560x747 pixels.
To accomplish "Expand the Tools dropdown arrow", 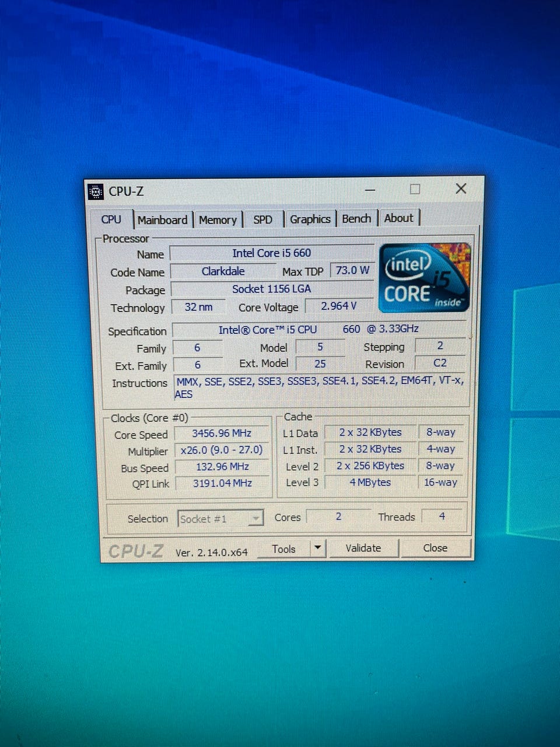I will (317, 548).
